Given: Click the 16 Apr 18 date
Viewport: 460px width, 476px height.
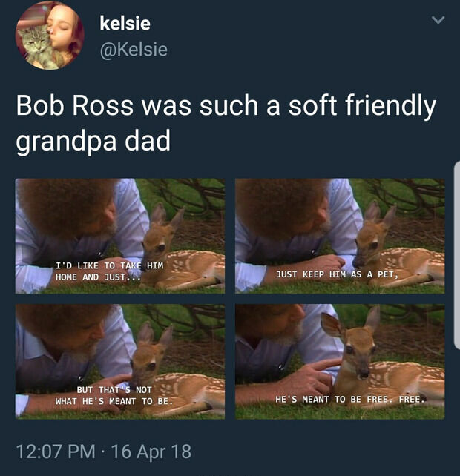Looking at the screenshot, I should [151, 452].
